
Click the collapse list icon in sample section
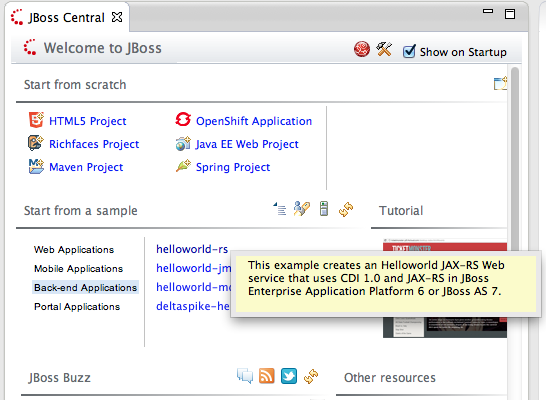pos(280,209)
